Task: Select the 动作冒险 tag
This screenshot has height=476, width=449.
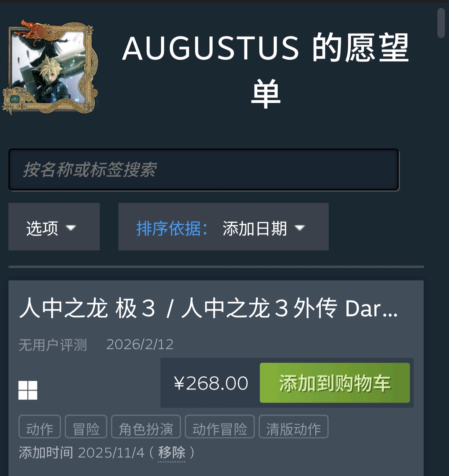Action: 220,427
